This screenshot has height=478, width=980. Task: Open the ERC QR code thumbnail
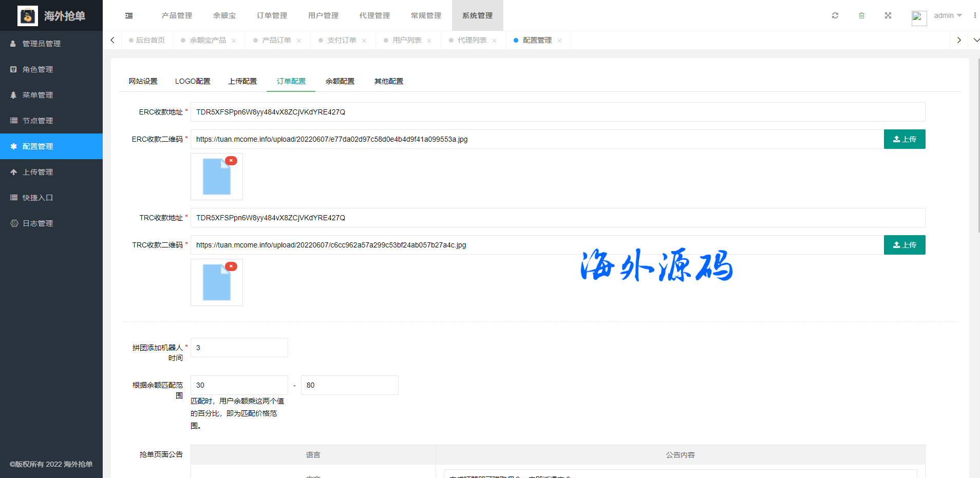click(216, 178)
